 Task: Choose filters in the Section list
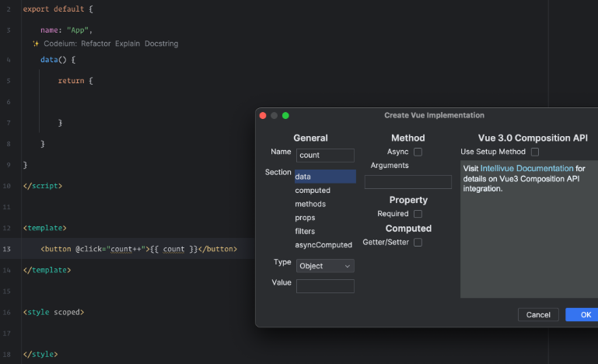click(325, 231)
